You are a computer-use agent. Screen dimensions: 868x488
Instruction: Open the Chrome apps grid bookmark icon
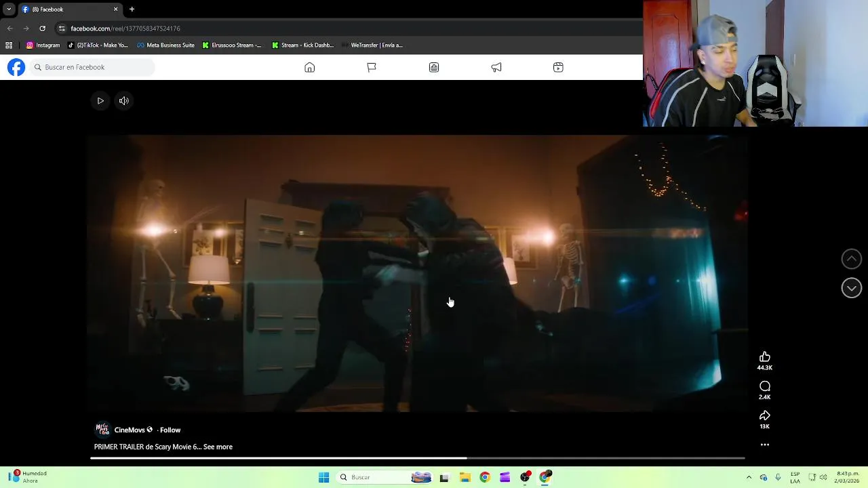(9, 45)
